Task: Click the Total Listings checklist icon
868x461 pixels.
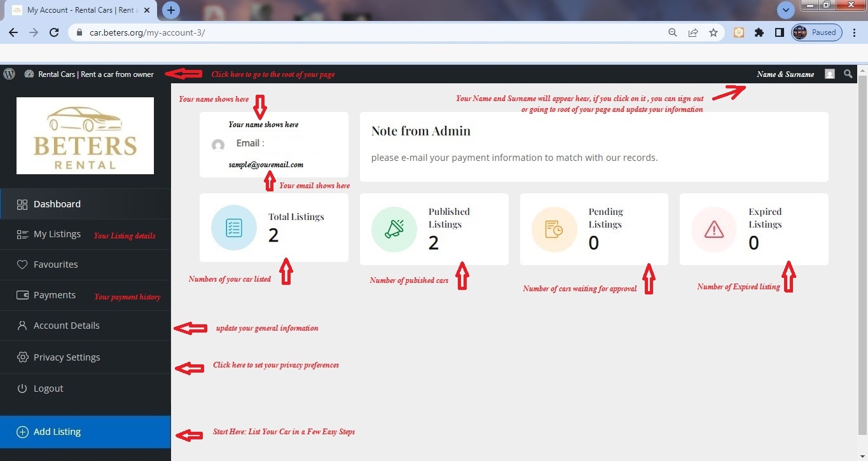Action: point(234,228)
